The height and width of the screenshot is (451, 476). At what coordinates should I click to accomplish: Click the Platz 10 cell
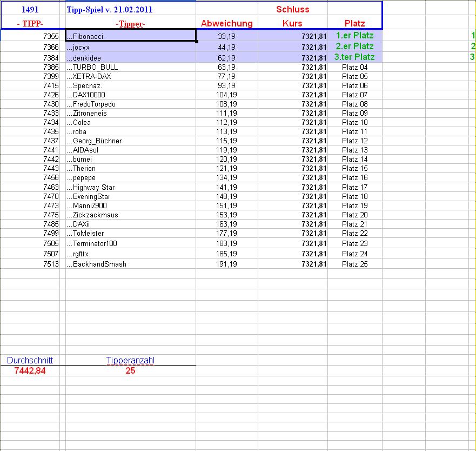(354, 122)
